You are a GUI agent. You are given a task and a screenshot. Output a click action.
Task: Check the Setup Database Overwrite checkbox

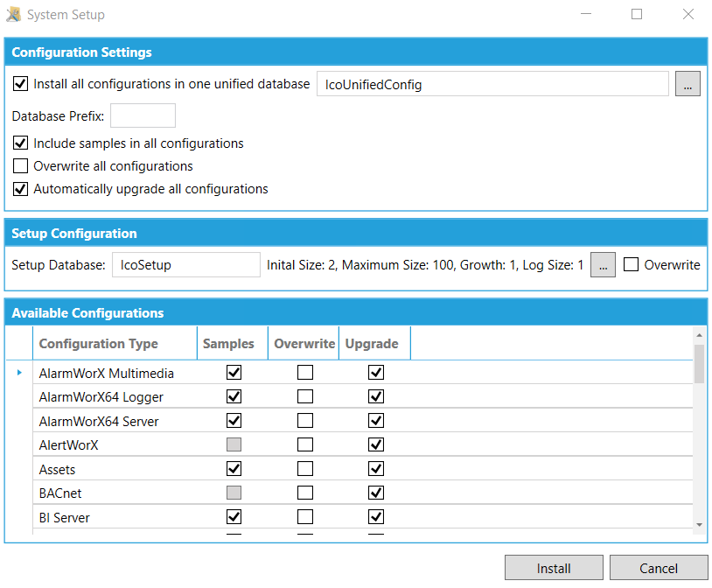click(x=631, y=264)
